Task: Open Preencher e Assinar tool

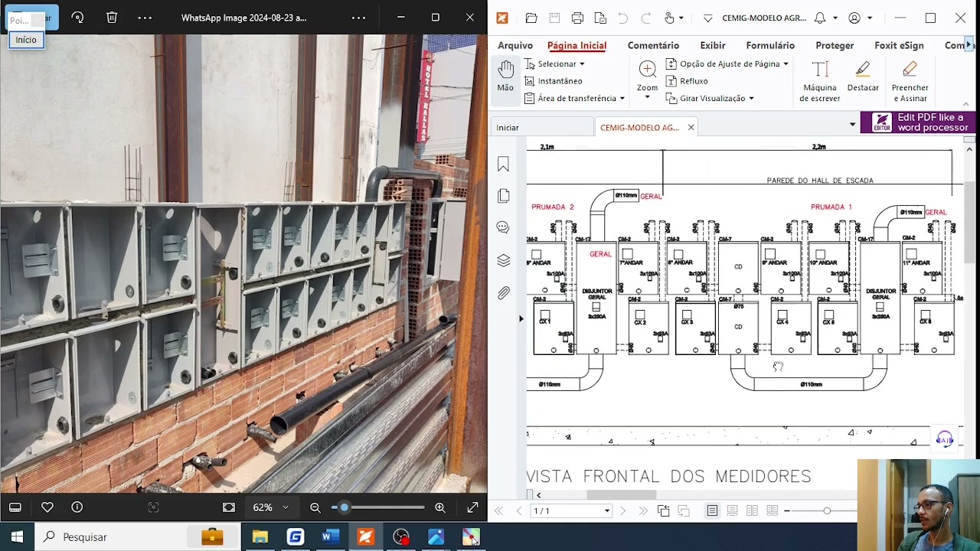Action: click(910, 81)
